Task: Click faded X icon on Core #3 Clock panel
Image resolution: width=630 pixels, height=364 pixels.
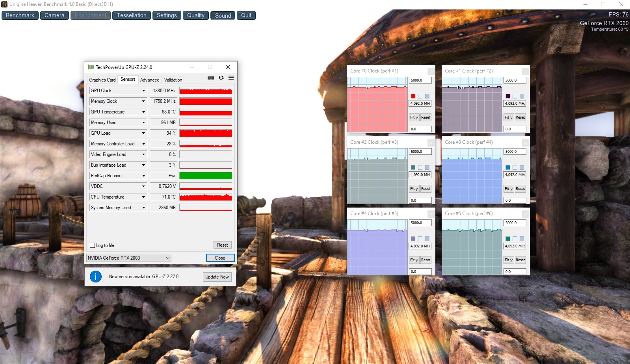Action: point(526,143)
